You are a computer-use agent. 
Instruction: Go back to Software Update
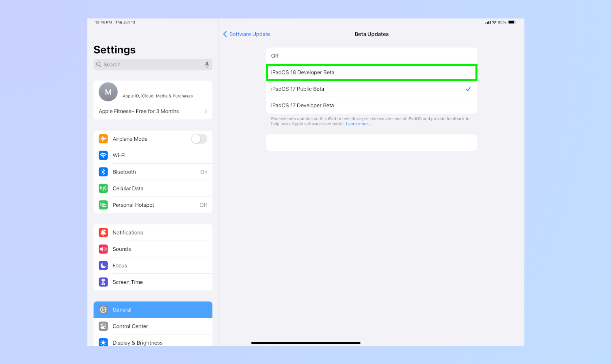(247, 34)
